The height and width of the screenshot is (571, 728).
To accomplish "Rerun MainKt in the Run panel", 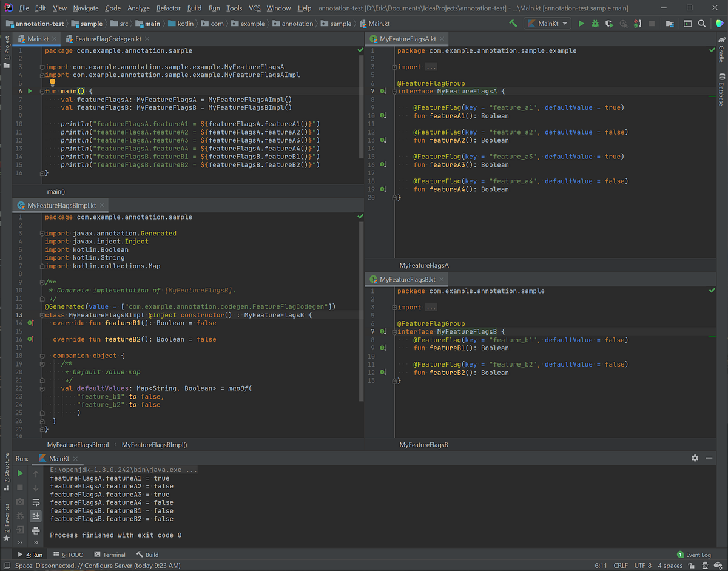I will 20,473.
